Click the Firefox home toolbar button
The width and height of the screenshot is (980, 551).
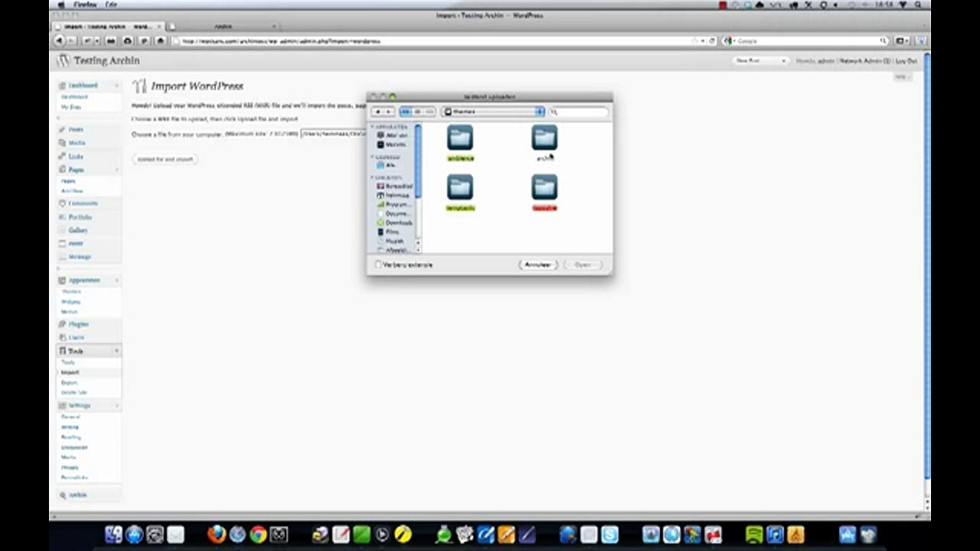click(x=161, y=41)
